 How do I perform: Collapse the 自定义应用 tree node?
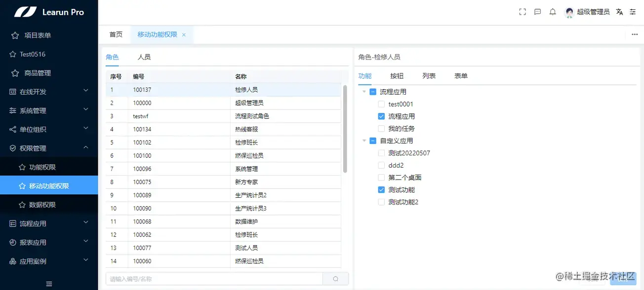(364, 141)
